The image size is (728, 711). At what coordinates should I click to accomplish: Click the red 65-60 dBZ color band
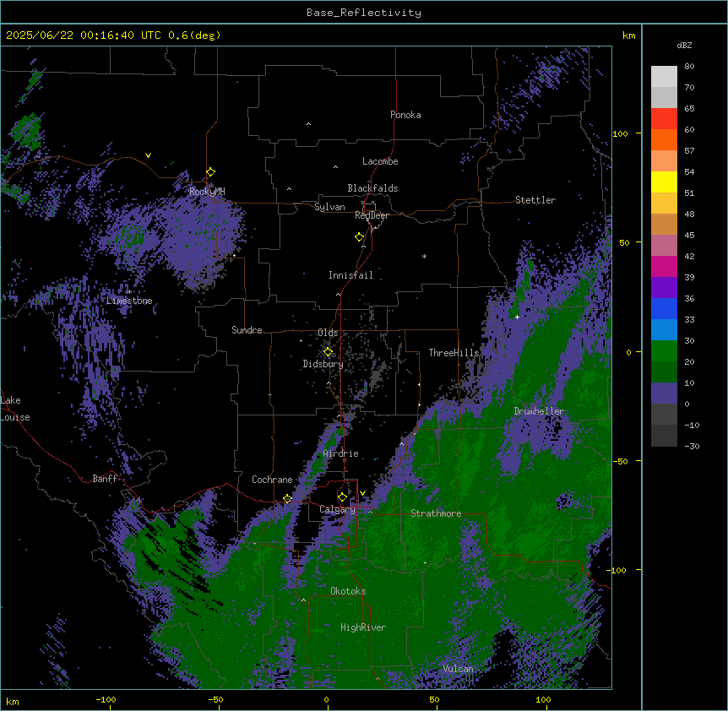point(664,119)
